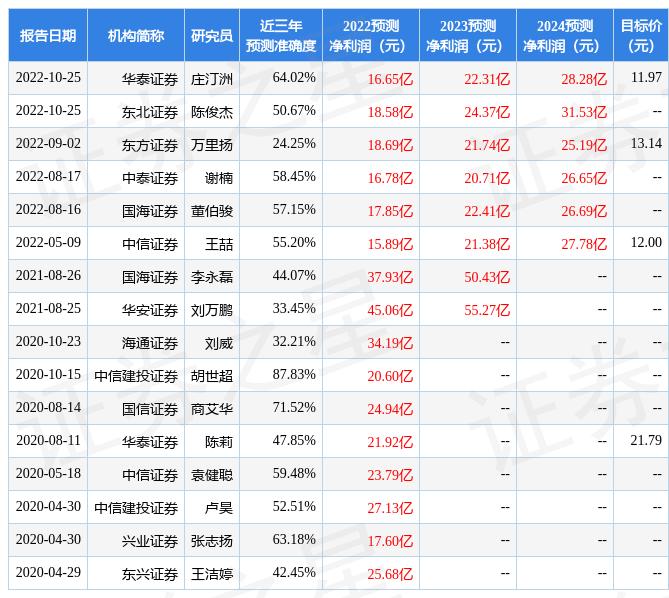Click researcher 董伯骏

212,211
